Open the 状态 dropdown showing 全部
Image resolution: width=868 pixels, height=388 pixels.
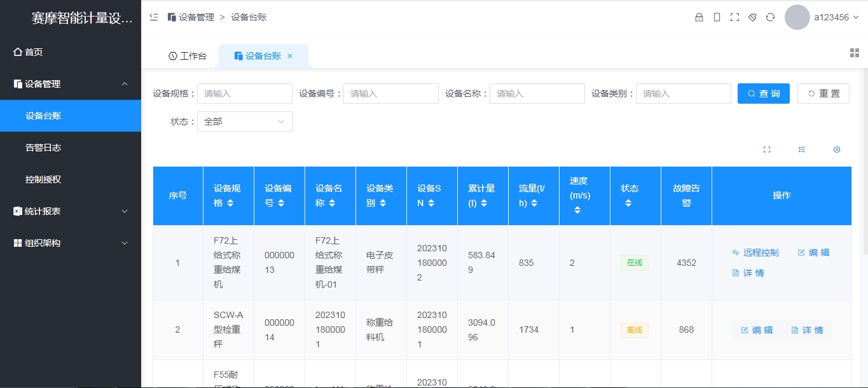coord(245,121)
